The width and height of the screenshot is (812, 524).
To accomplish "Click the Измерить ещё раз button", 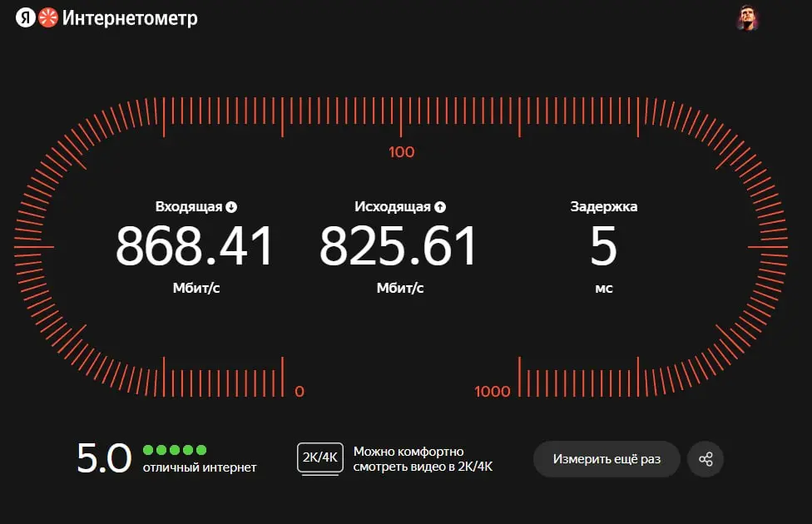I will (x=607, y=459).
